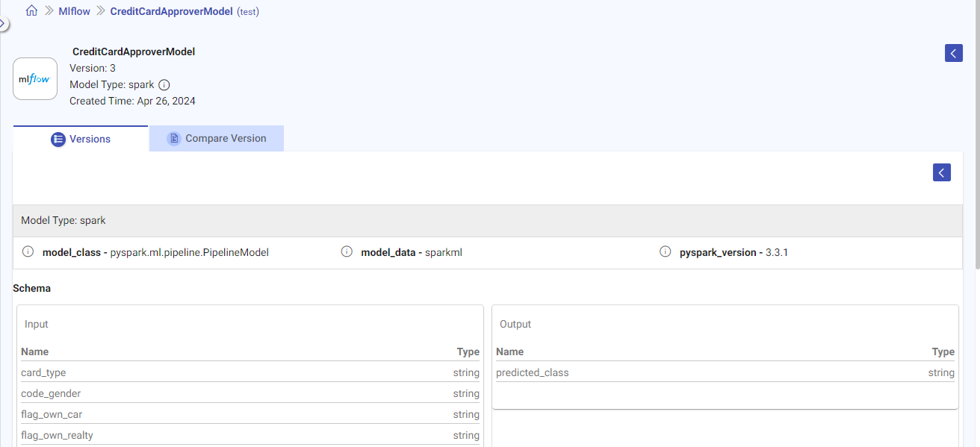
Task: Expand the collapsed left sidebar arrow
Action: [3, 23]
